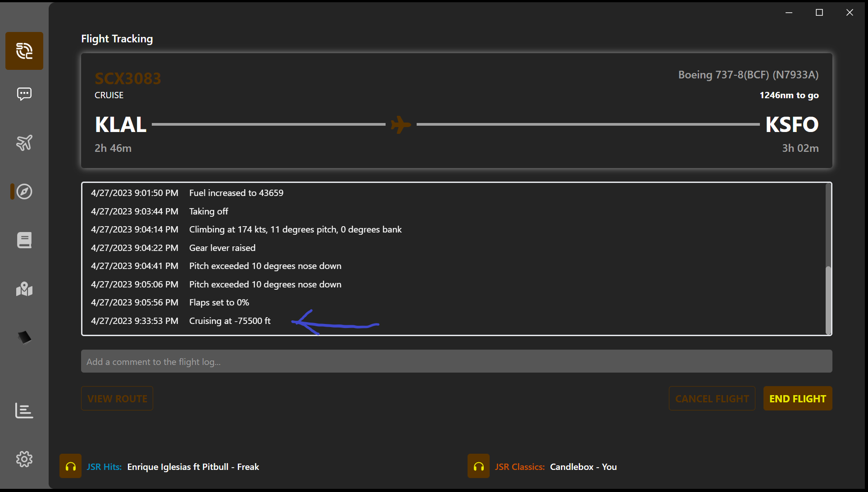Select the compass navigation sidebar icon
Screen dimensions: 868x492
pos(24,191)
